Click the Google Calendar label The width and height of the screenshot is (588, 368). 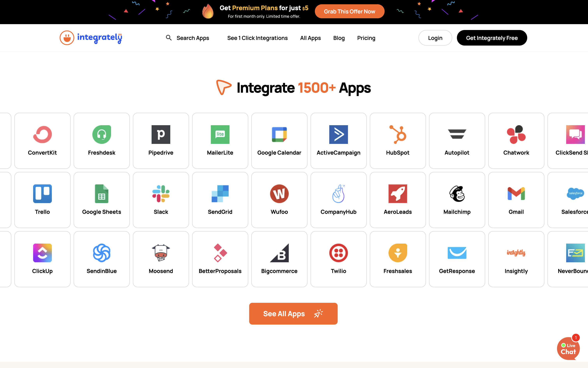[x=279, y=153]
